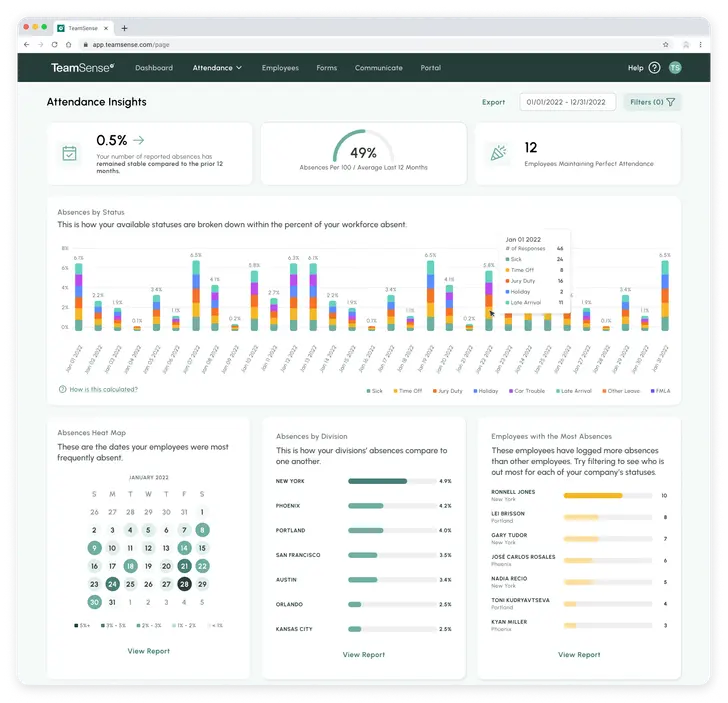Open the Portal nav item
This screenshot has height=703, width=728.
coord(430,68)
